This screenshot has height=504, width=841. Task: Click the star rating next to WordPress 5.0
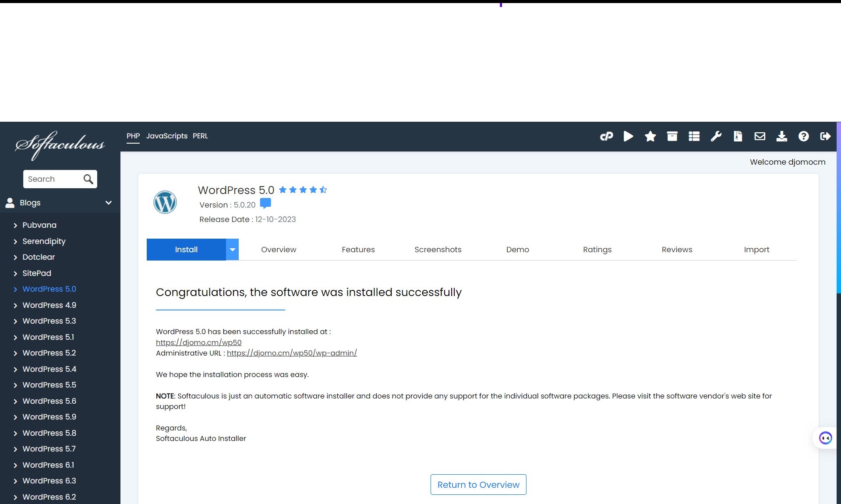(x=303, y=190)
